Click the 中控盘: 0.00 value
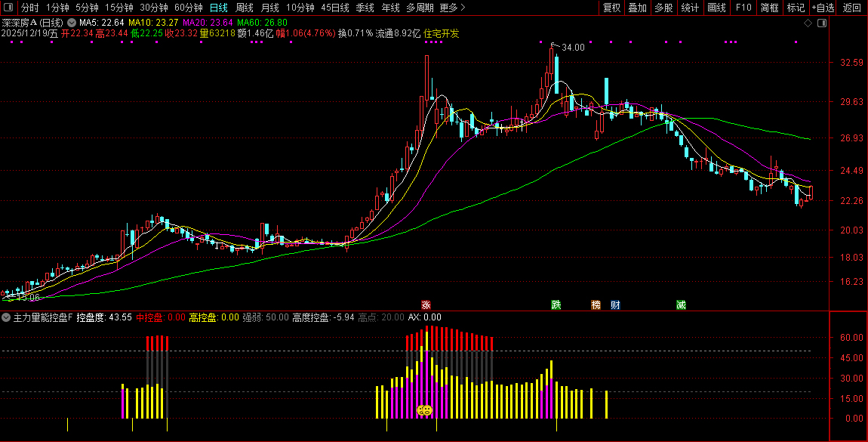 [161, 317]
